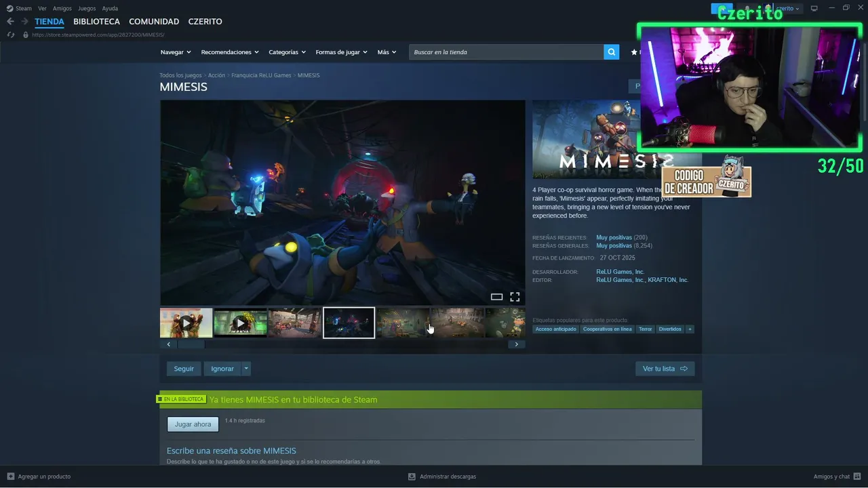Click the plus icon to add tags

tap(690, 329)
